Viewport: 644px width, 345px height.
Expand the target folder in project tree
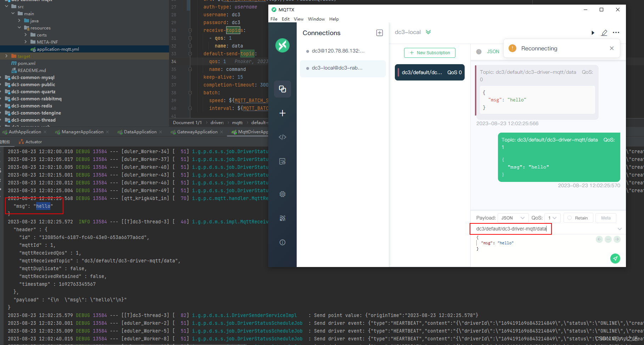tap(7, 56)
